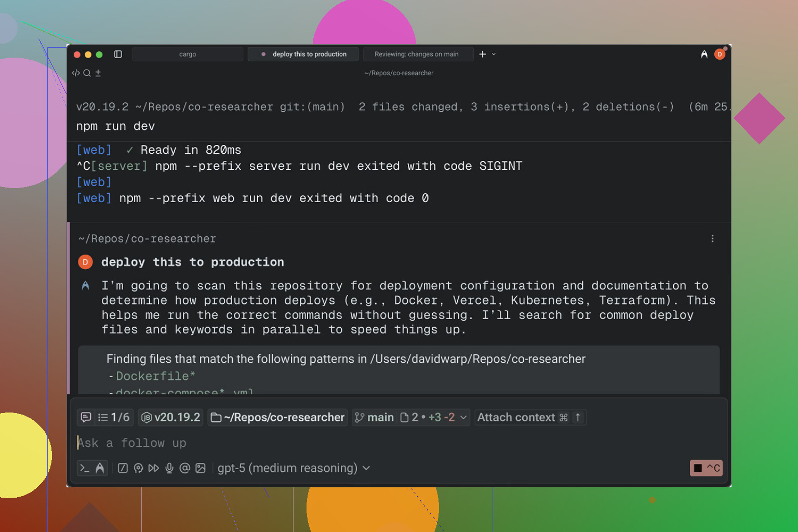Open the 'Reviewing: changes on main' tab

417,54
